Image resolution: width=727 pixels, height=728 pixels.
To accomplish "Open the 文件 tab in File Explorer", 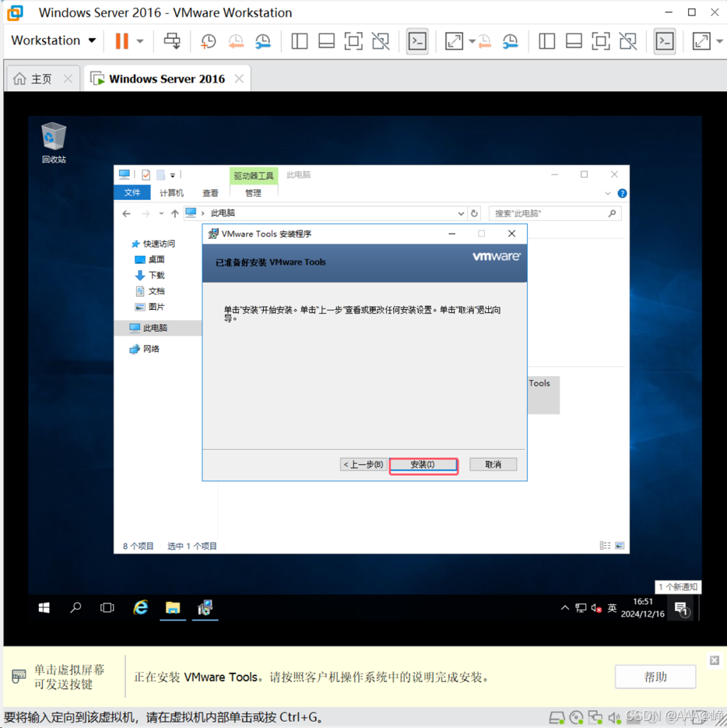I will click(132, 192).
